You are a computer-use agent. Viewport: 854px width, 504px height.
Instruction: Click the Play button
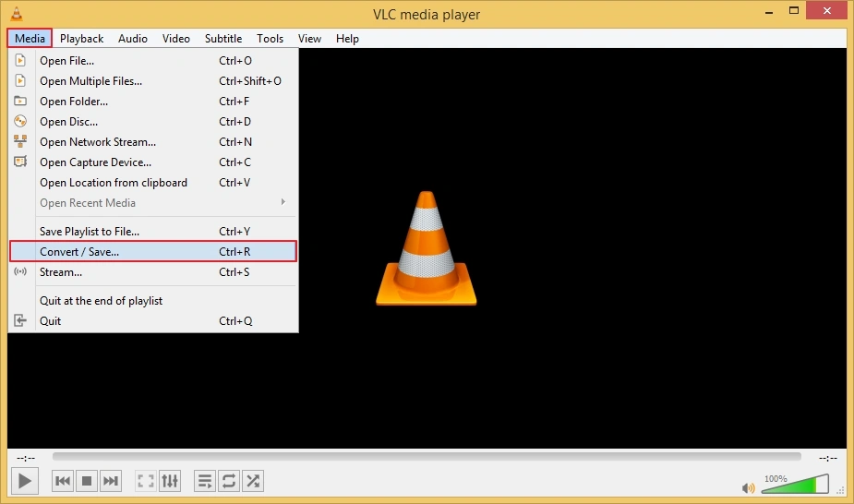tap(25, 481)
